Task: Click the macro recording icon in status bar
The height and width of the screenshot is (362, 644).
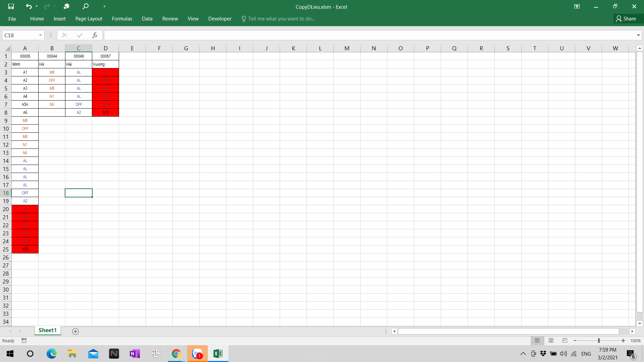Action: (24, 341)
